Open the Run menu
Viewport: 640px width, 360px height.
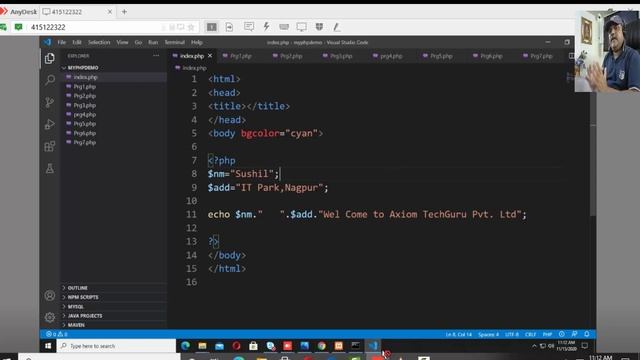click(153, 42)
